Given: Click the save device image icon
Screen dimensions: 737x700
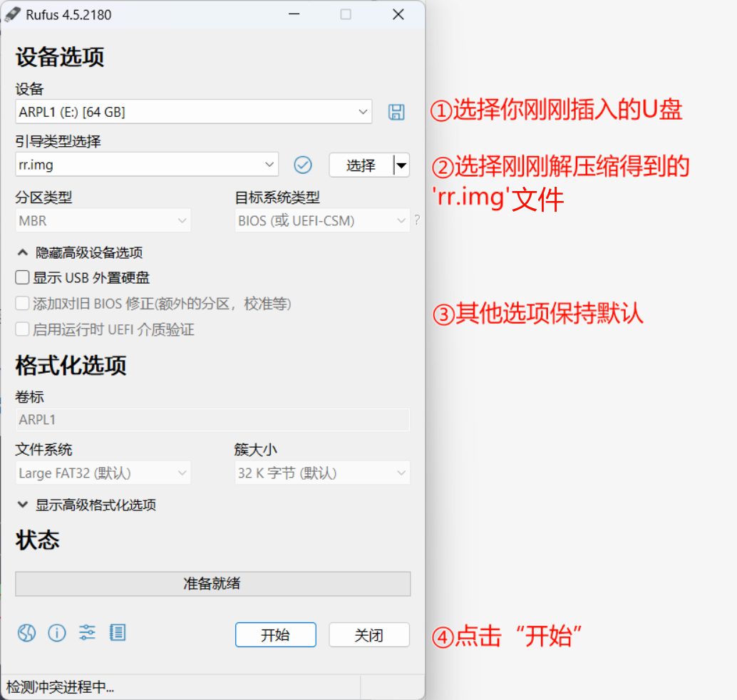Looking at the screenshot, I should (x=396, y=112).
